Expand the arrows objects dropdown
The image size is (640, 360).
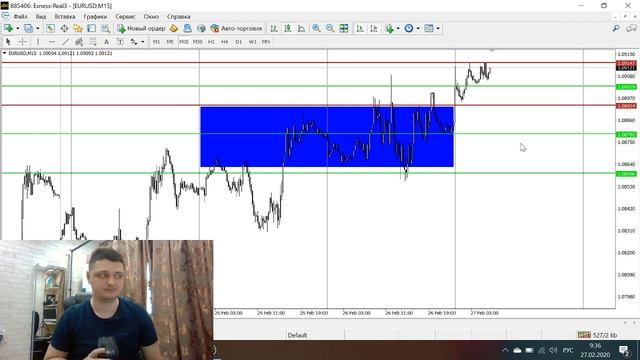pyautogui.click(x=142, y=42)
